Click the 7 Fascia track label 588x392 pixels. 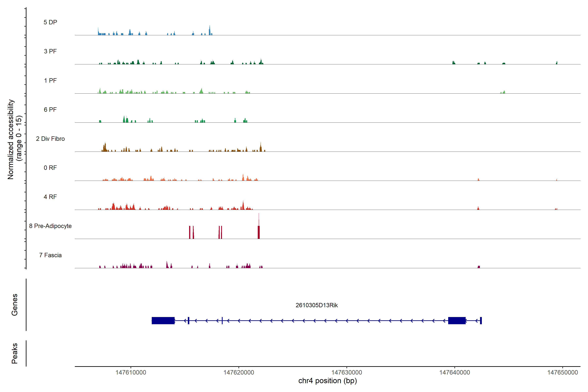[x=50, y=255]
